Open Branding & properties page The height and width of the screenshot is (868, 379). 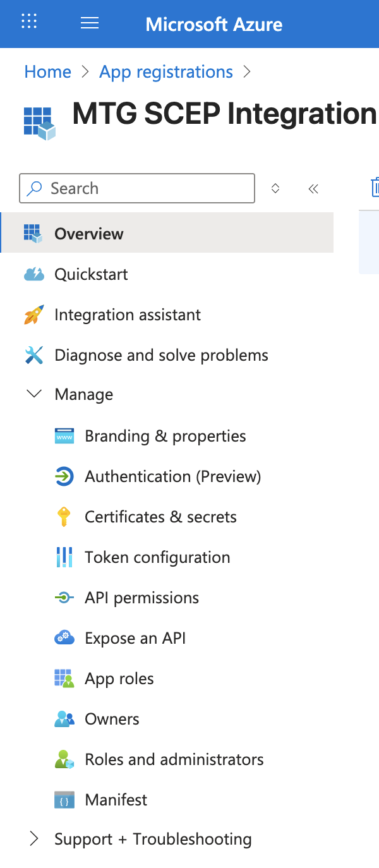coord(165,436)
